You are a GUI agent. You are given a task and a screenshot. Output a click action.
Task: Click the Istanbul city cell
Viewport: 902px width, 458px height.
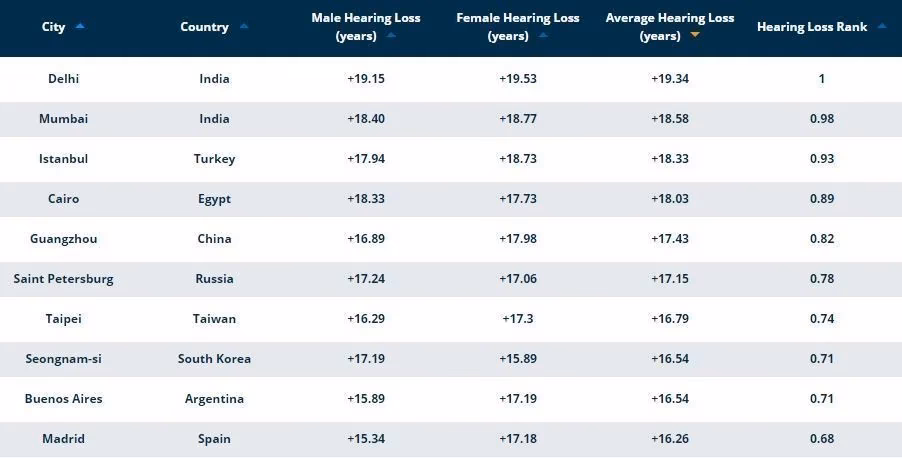click(64, 159)
